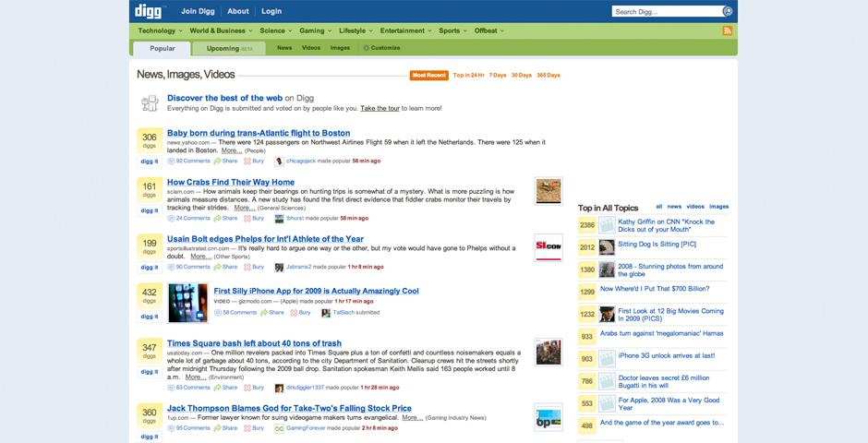
Task: Open Take the tour link
Action: (380, 108)
